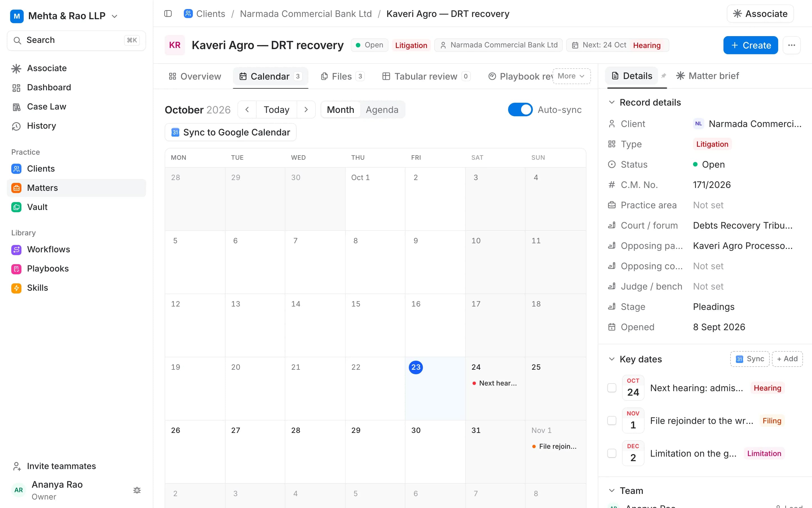Screen dimensions: 812x508
Task: Click Narmada Commercial Bank Ltd breadcrumb
Action: [x=306, y=14]
